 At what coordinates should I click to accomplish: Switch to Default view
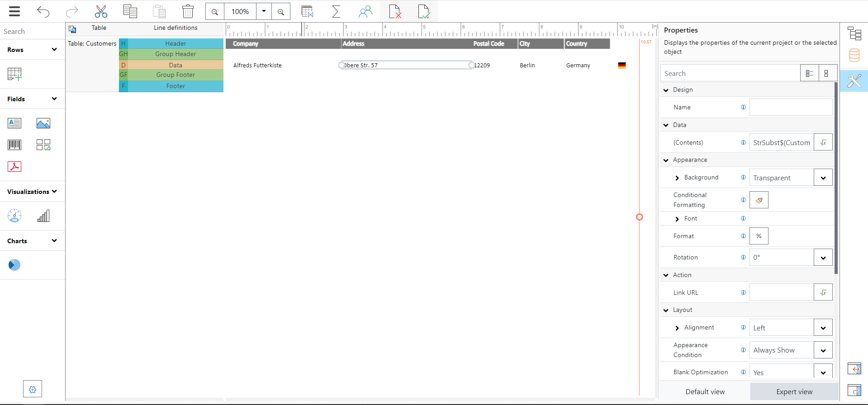(705, 391)
